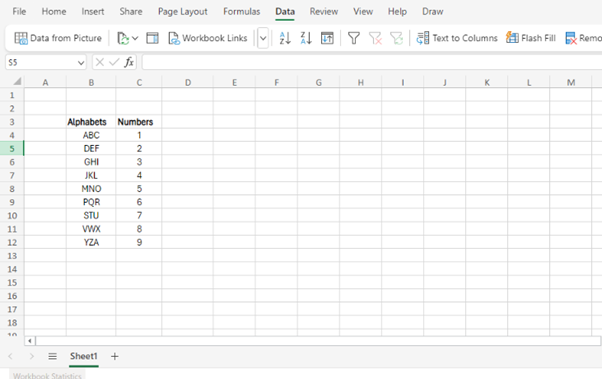Select the Sheet1 tab
602x379 pixels.
coord(84,356)
